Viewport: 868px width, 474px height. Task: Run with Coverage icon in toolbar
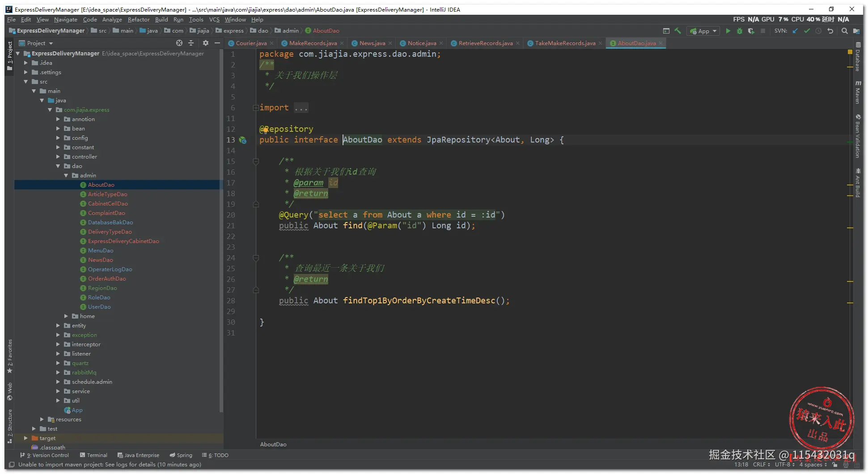pos(751,31)
